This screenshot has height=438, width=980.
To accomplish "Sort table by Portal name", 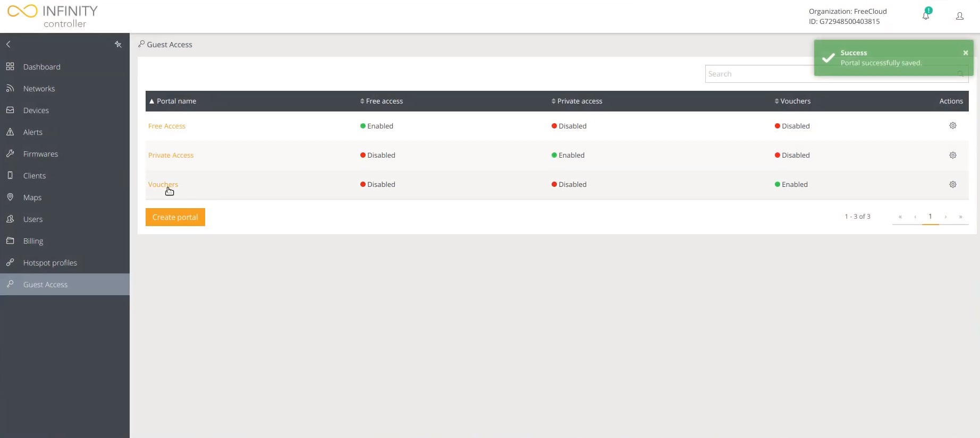I will pyautogui.click(x=173, y=101).
